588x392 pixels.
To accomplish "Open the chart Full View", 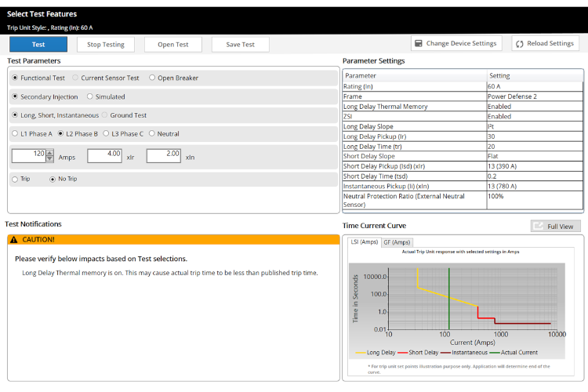I will coord(555,226).
